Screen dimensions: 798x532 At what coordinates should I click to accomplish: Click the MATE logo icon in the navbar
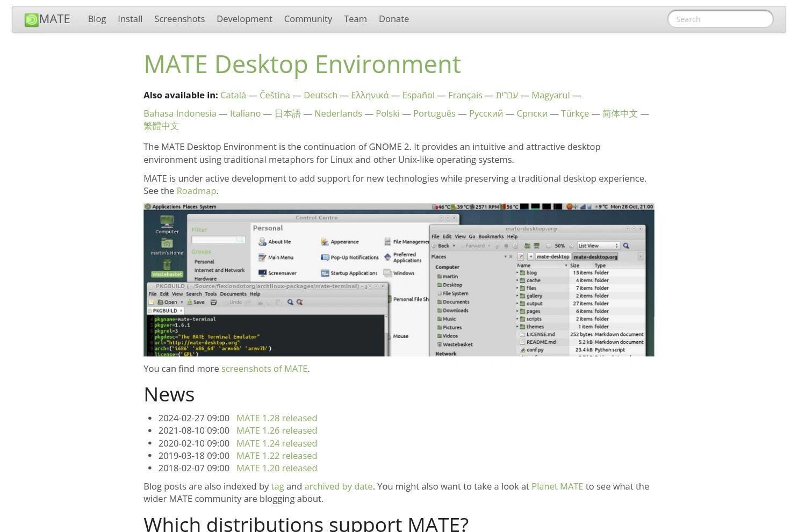(x=32, y=20)
